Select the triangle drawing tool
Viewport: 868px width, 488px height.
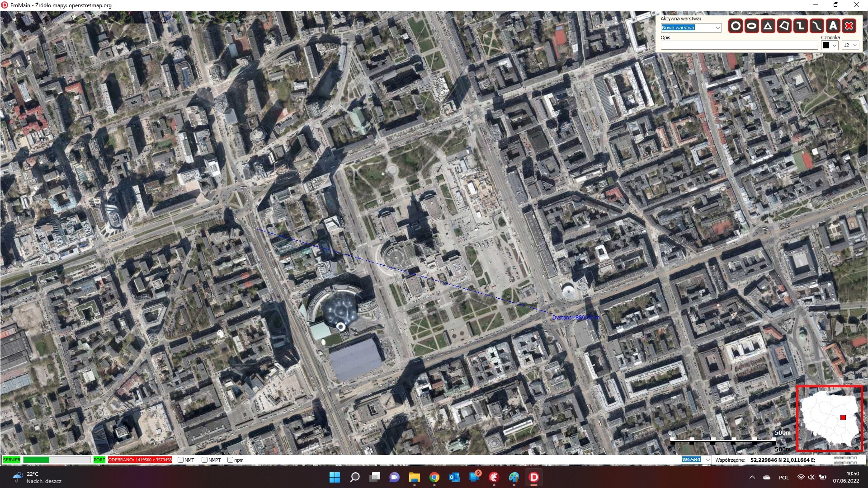point(767,26)
